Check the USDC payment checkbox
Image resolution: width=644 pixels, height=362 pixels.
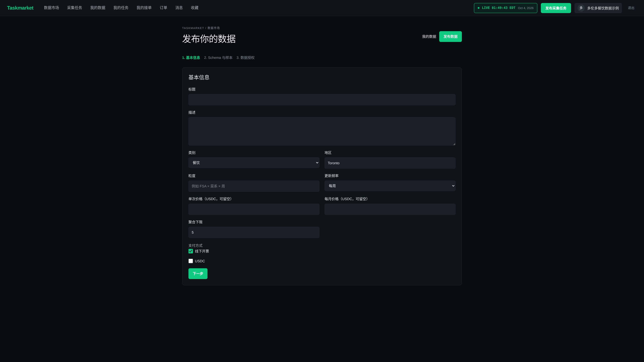[x=191, y=261]
